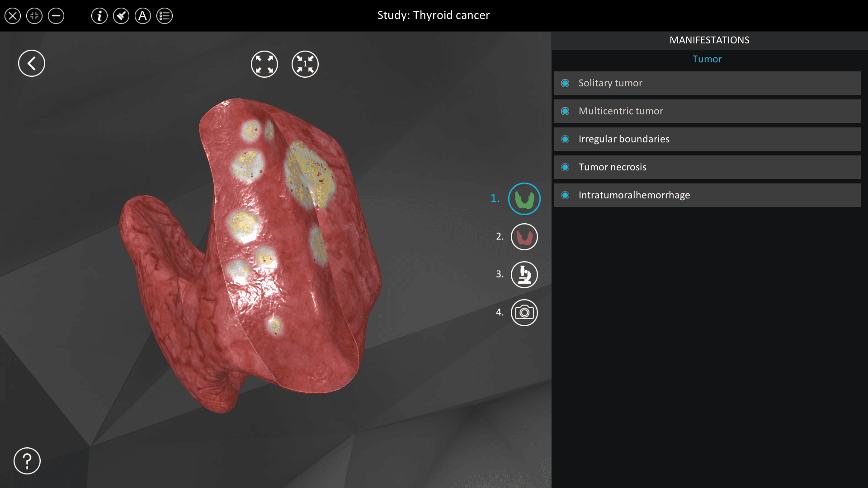Open view 4 camera icon
Viewport: 868px width, 488px height.
[x=524, y=313]
